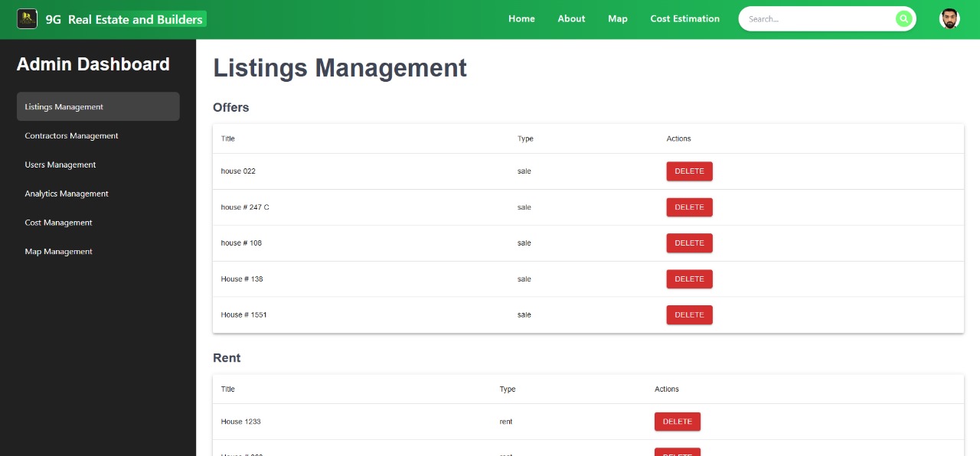The height and width of the screenshot is (456, 980).
Task: Select Listings Management in the sidebar
Action: pos(98,107)
